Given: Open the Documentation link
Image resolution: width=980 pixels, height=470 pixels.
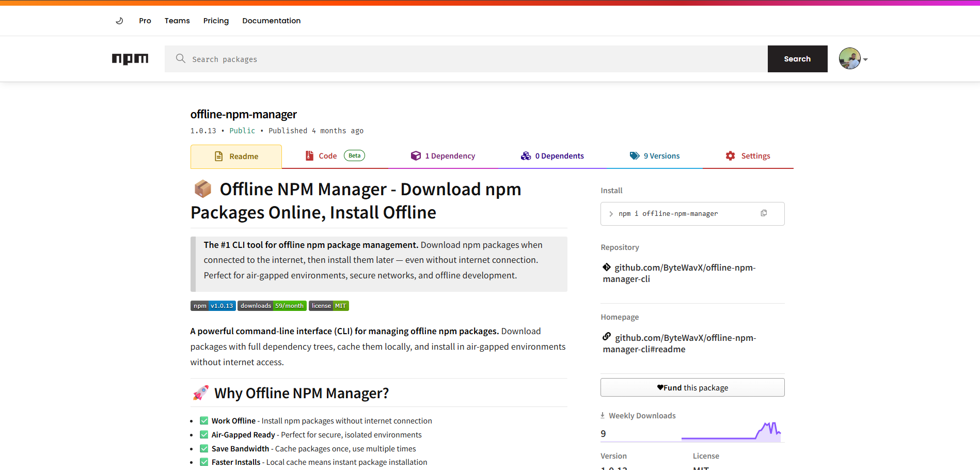Looking at the screenshot, I should (272, 21).
